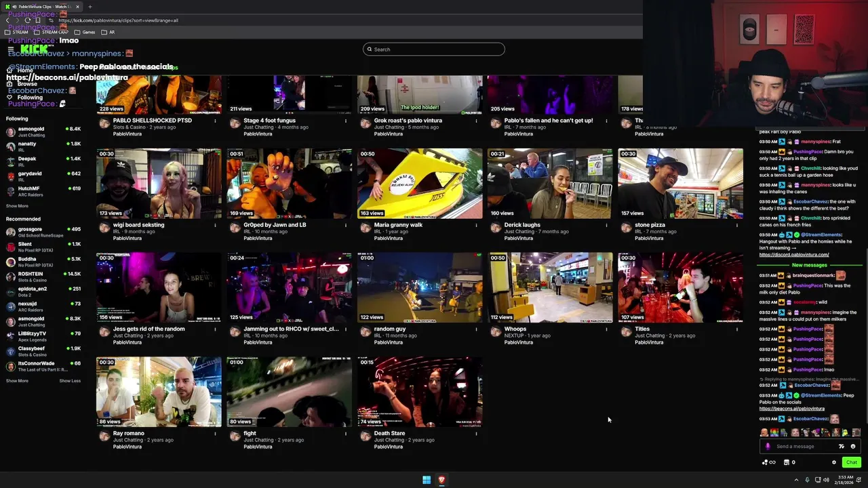868x488 pixels.
Task: Open beacons.ai/pablovintura link in chat
Action: 791,409
